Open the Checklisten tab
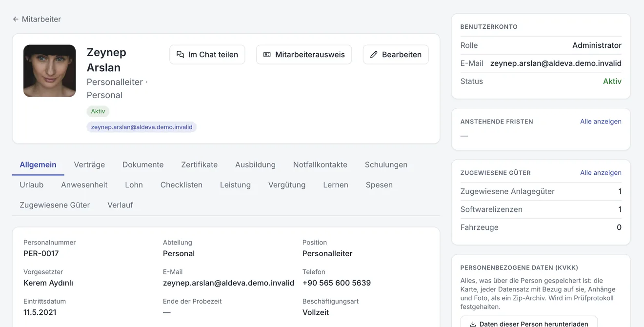The image size is (644, 327). 181,185
